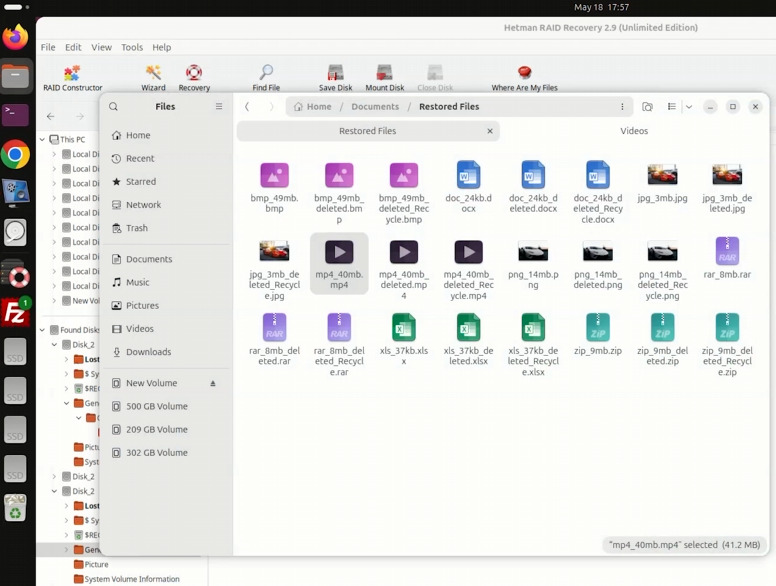Image resolution: width=776 pixels, height=586 pixels.
Task: Open the Edit menu
Action: pyautogui.click(x=73, y=47)
